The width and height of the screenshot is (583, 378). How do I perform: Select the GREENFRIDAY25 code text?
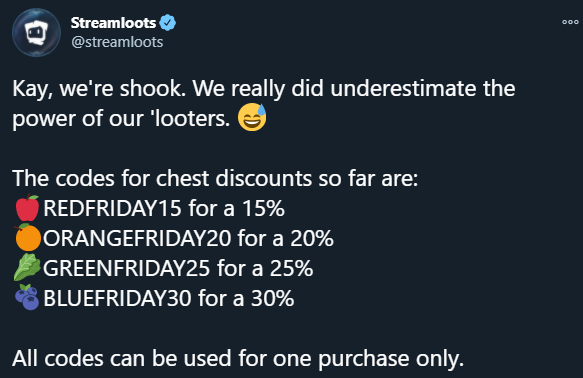point(127,268)
